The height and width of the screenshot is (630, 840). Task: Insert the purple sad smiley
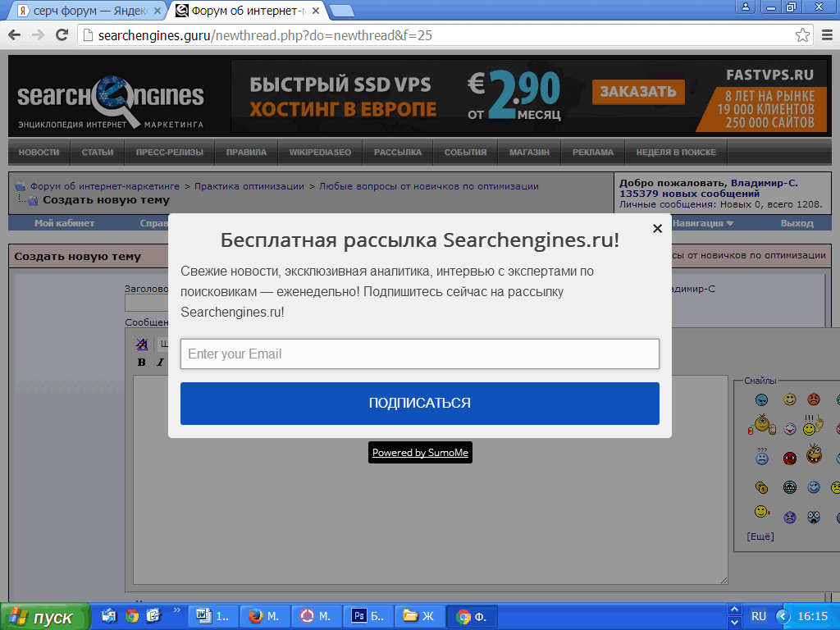coord(790,517)
